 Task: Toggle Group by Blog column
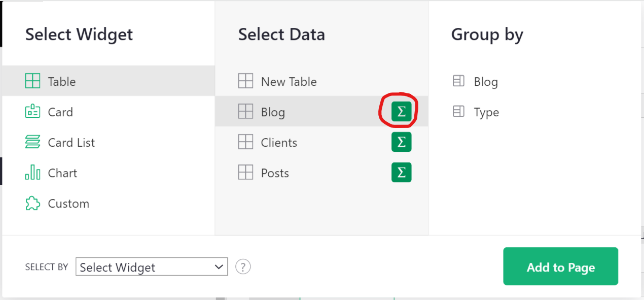click(x=475, y=81)
